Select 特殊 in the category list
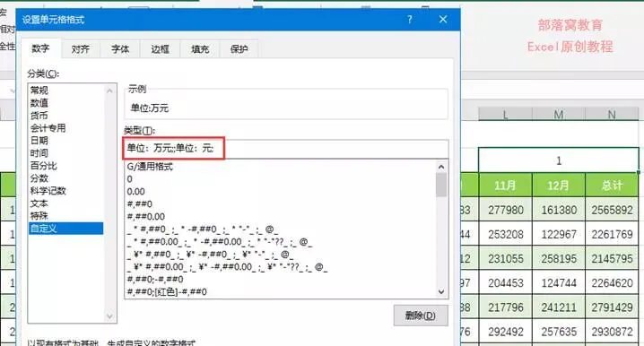 [x=65, y=215]
